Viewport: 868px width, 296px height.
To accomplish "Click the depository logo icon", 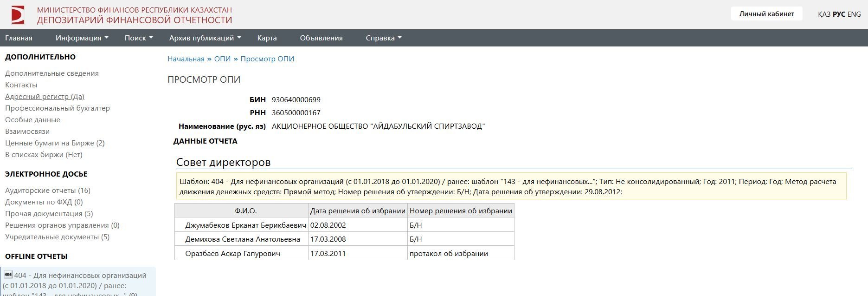I will pos(18,15).
